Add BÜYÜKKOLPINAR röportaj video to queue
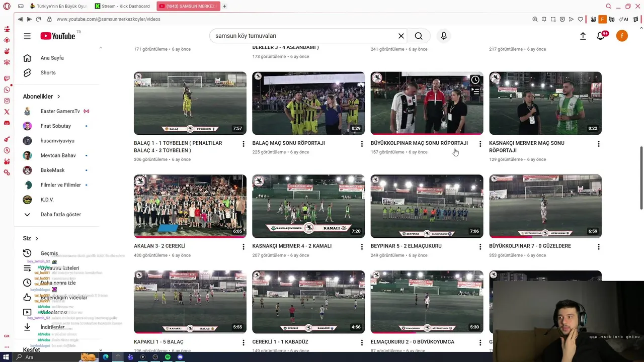 tap(475, 92)
